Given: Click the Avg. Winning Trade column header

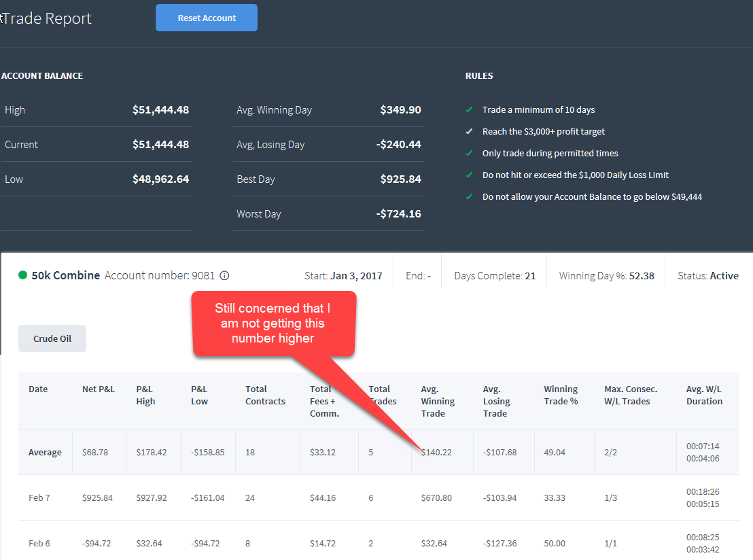Looking at the screenshot, I should point(438,401).
